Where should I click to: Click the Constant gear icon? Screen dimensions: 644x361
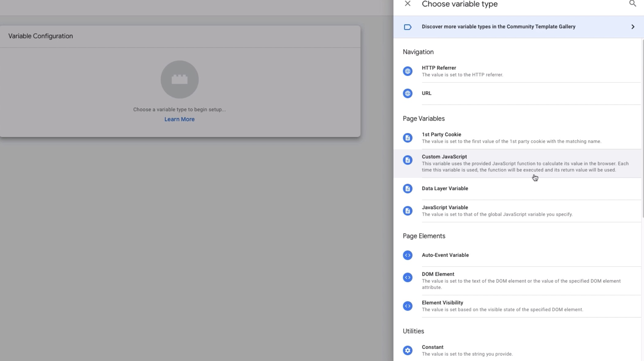(407, 350)
